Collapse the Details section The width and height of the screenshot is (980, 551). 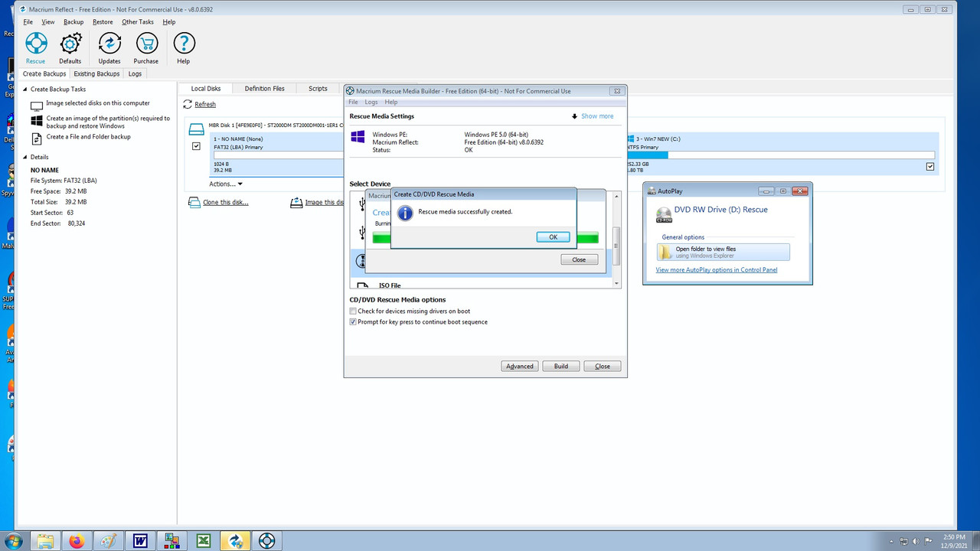tap(25, 157)
